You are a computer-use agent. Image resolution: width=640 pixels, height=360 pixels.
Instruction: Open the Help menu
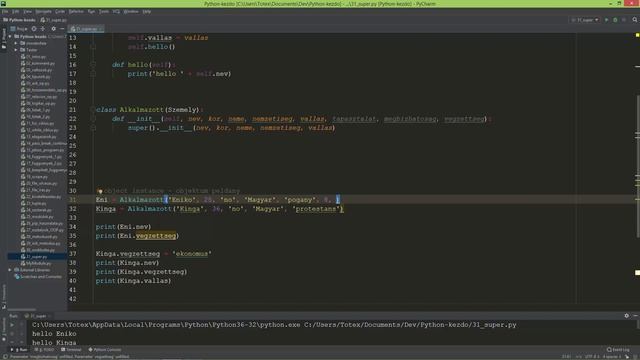click(147, 11)
